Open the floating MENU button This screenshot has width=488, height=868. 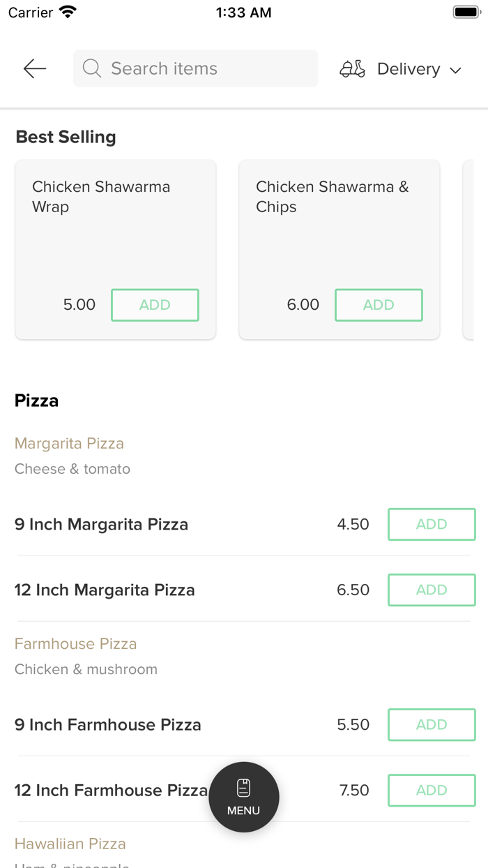[x=244, y=797]
